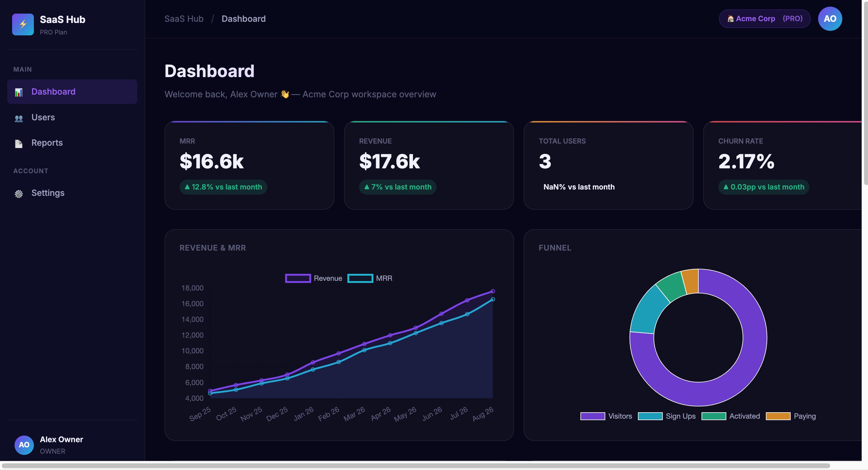Toggle Revenue series in chart legend
Viewport: 868px width, 470px height.
[314, 278]
